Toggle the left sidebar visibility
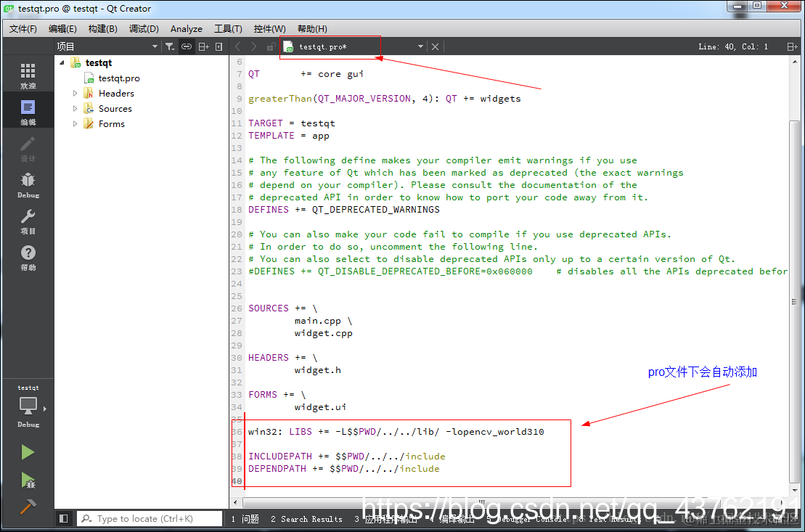Viewport: 805px width, 532px height. 64,519
